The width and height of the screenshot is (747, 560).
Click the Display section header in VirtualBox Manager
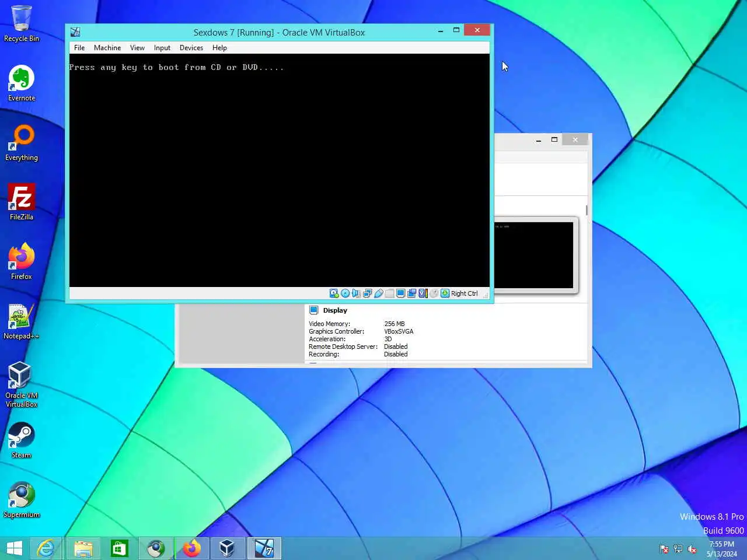point(335,310)
